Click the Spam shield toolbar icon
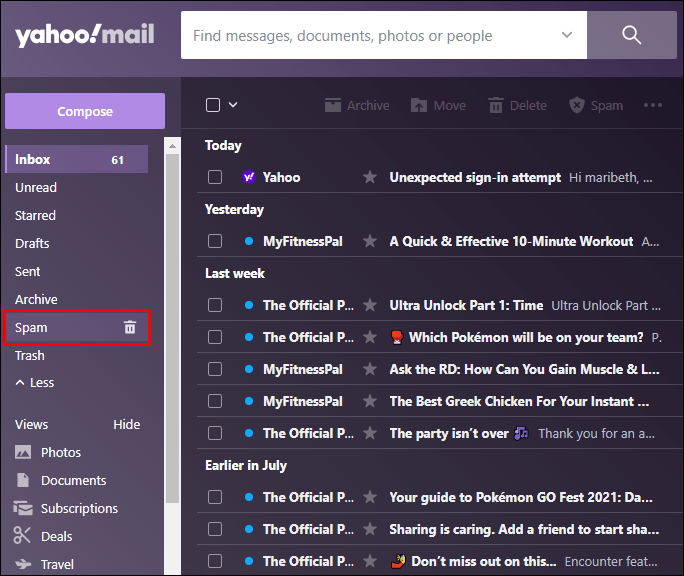 click(x=577, y=105)
